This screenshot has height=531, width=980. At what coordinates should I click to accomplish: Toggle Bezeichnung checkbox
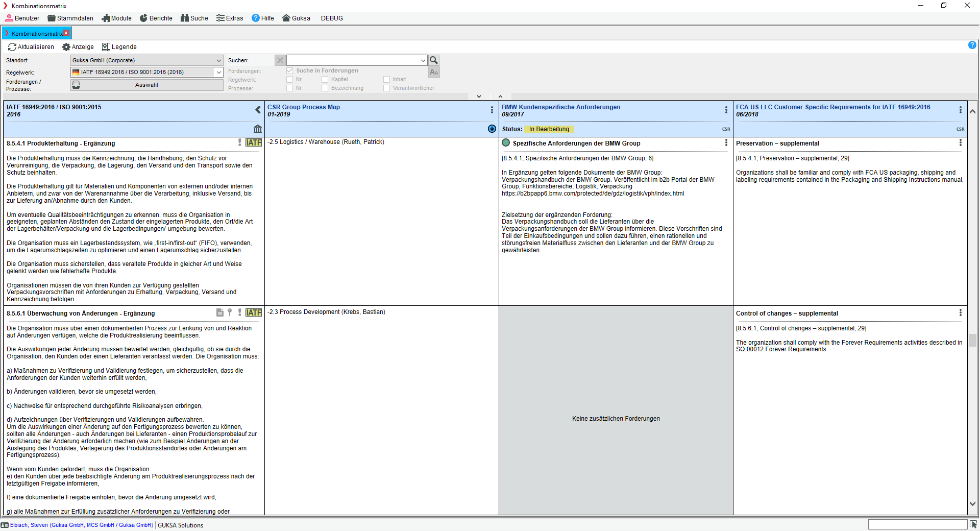(325, 88)
